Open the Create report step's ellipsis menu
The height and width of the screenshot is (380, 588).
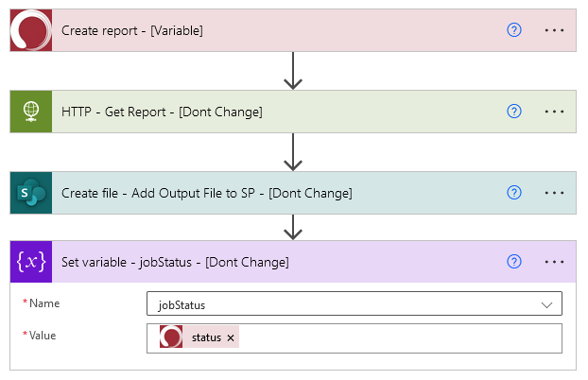pyautogui.click(x=555, y=30)
